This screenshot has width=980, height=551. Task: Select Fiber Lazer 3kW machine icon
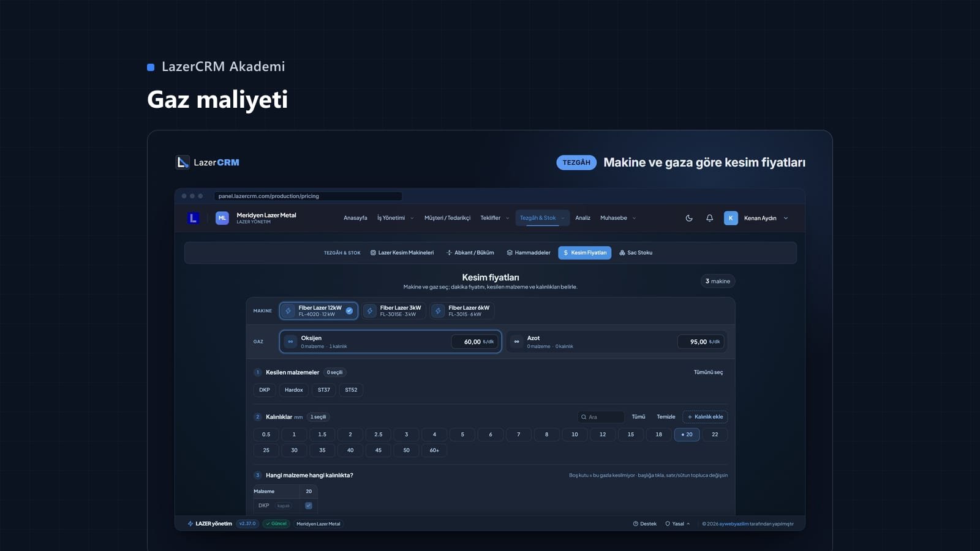coord(370,311)
